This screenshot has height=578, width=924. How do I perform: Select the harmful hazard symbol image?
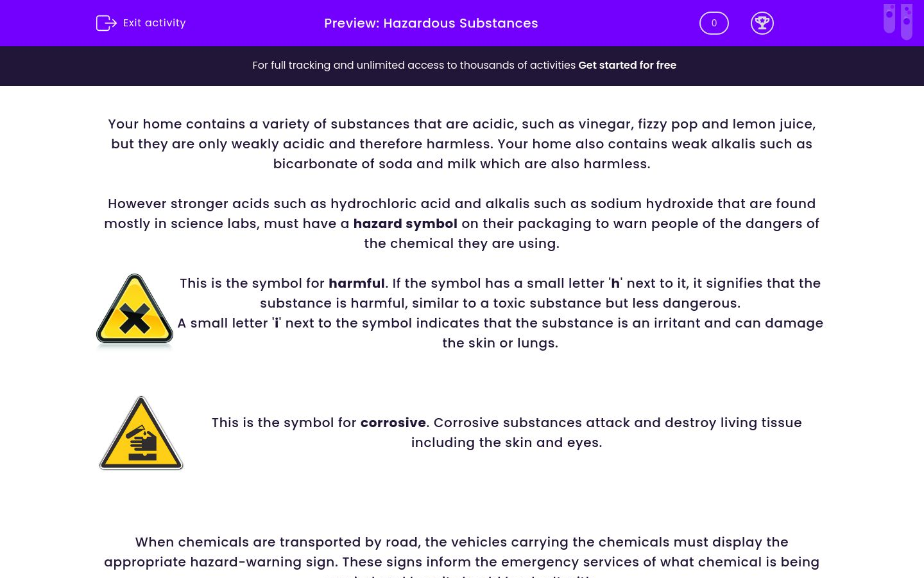click(135, 310)
